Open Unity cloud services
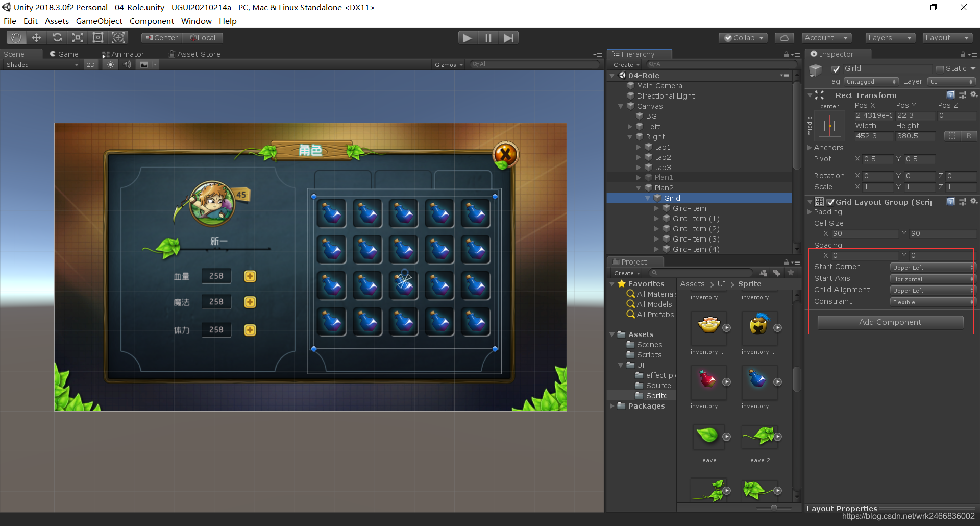This screenshot has width=980, height=526. point(784,37)
